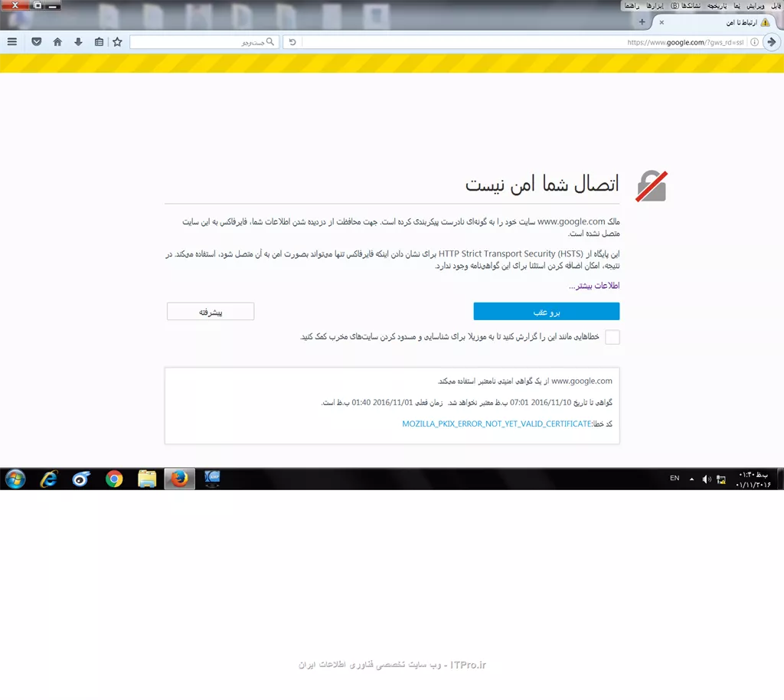
Task: Go to the Home page icon
Action: [x=57, y=42]
